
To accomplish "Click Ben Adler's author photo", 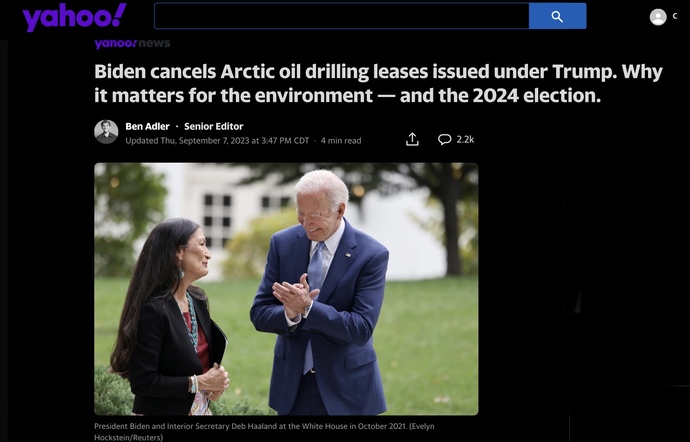I will pyautogui.click(x=106, y=132).
